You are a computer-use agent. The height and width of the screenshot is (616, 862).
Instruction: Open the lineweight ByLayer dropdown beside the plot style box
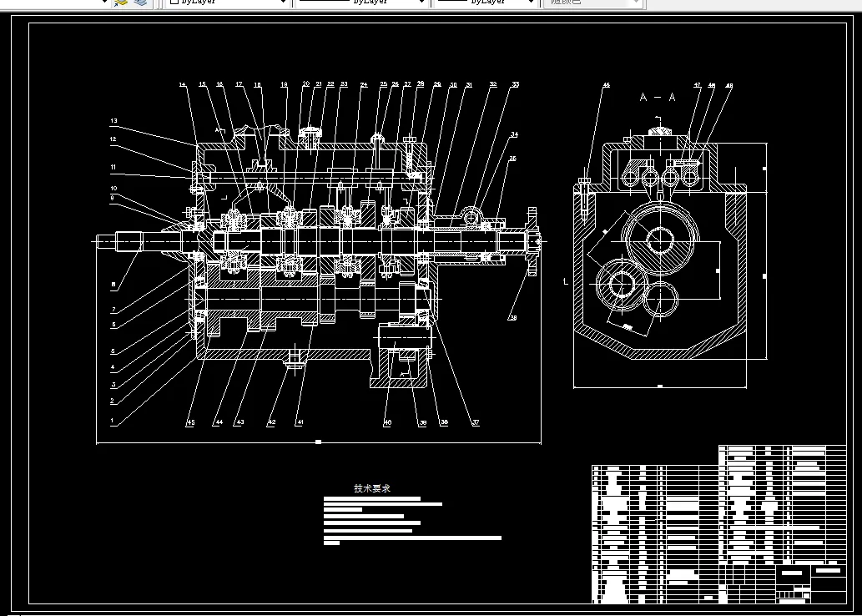coord(486,3)
